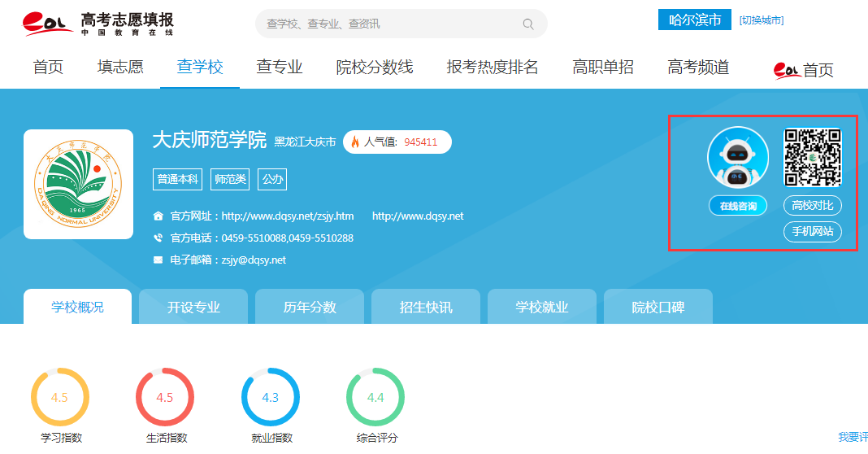This screenshot has height=454, width=868.
Task: Click the 公办 tag
Action: tap(272, 180)
